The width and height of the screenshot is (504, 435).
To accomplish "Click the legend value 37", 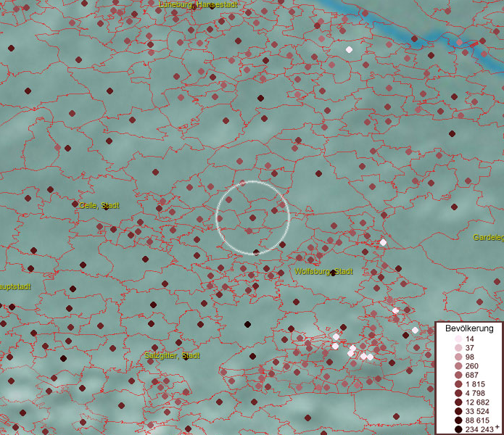I will (470, 347).
